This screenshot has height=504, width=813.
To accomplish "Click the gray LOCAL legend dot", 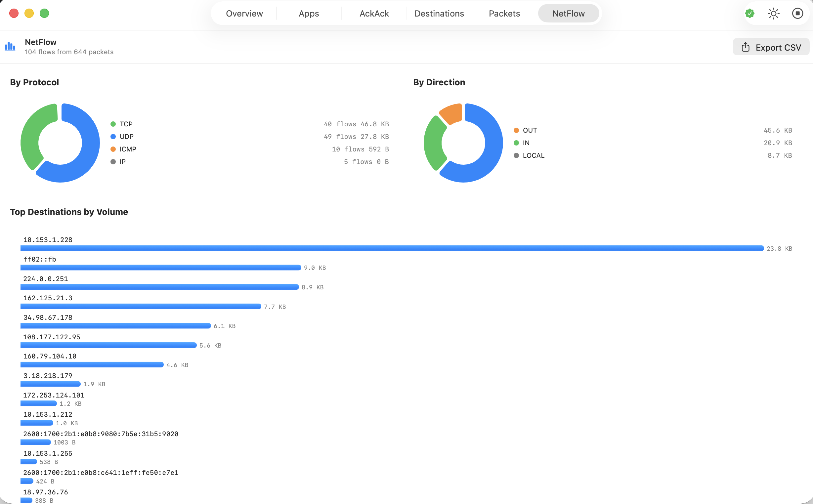I will point(516,156).
